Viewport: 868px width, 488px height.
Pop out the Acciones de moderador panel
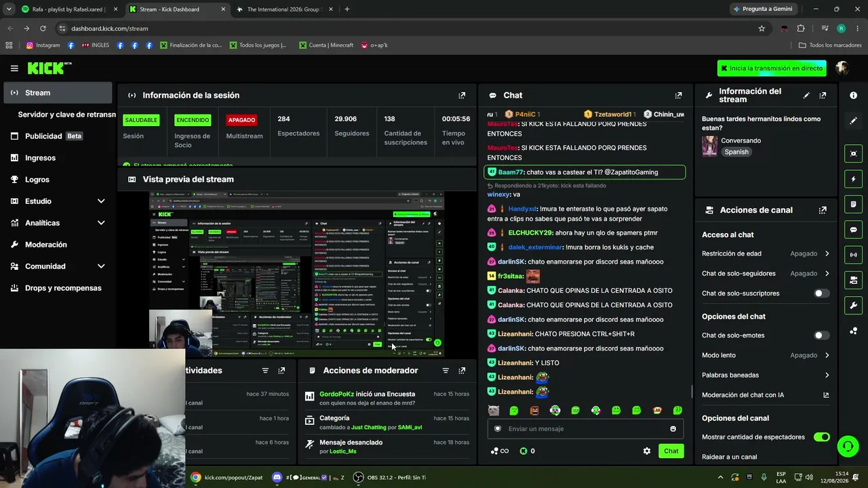[x=462, y=371]
